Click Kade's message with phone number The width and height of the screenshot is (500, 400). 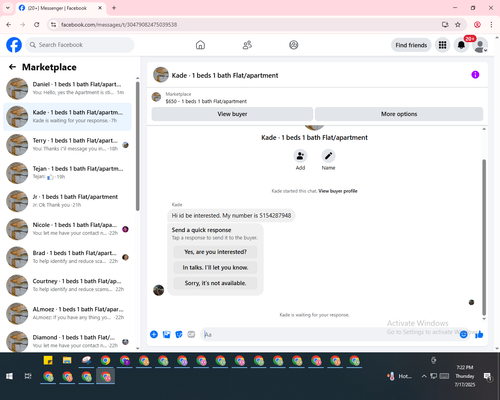pos(231,216)
